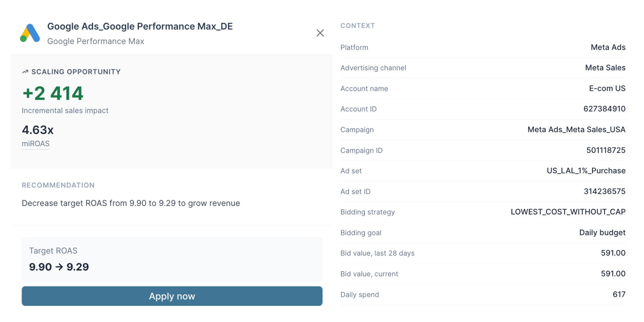
Task: Click the Account name row label
Action: tap(364, 89)
